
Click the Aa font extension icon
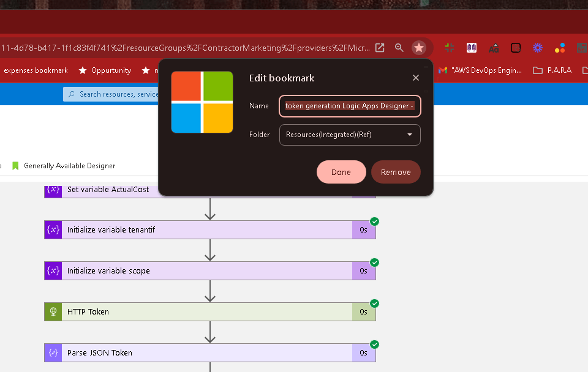[x=494, y=48]
